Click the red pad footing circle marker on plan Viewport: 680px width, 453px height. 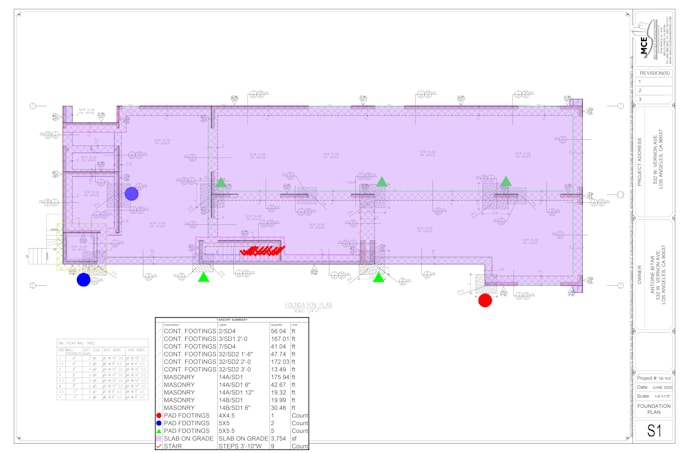click(x=485, y=300)
